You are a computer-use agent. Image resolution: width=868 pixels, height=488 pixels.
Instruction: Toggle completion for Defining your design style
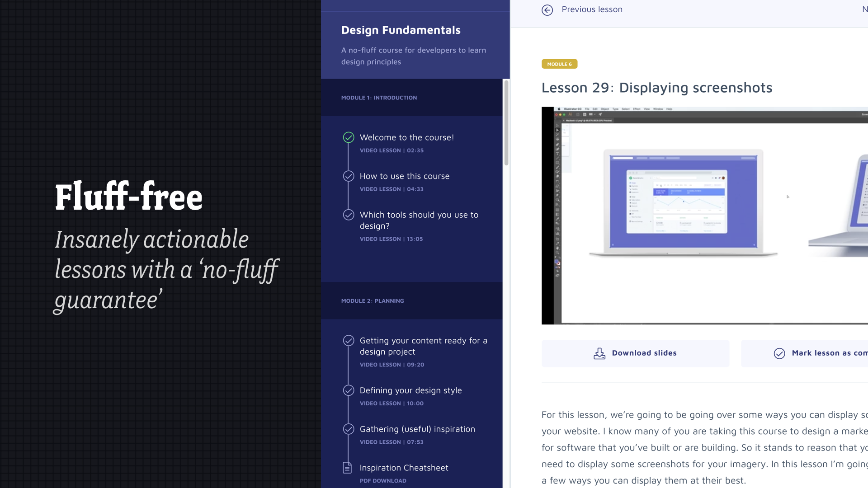click(x=348, y=390)
